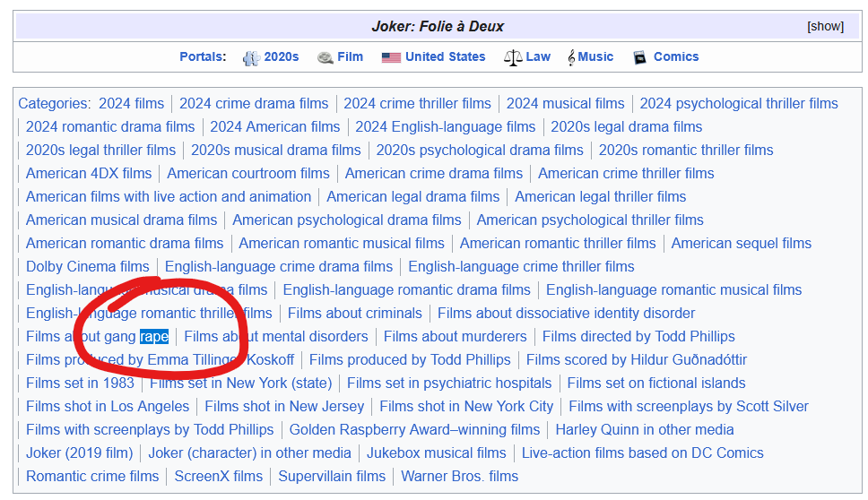
Task: Open the 2024 films category
Action: click(131, 103)
